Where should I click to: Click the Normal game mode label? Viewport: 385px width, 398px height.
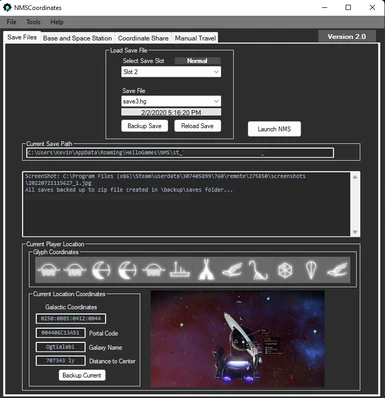[197, 61]
